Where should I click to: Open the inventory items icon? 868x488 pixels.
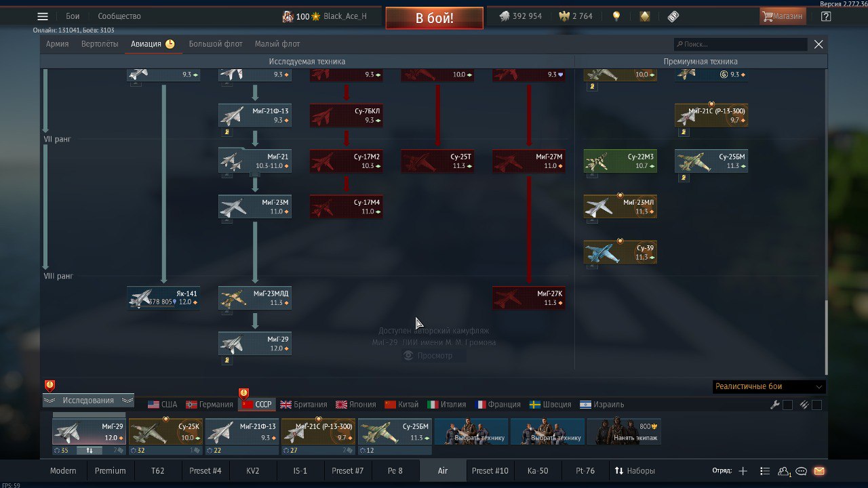(673, 16)
